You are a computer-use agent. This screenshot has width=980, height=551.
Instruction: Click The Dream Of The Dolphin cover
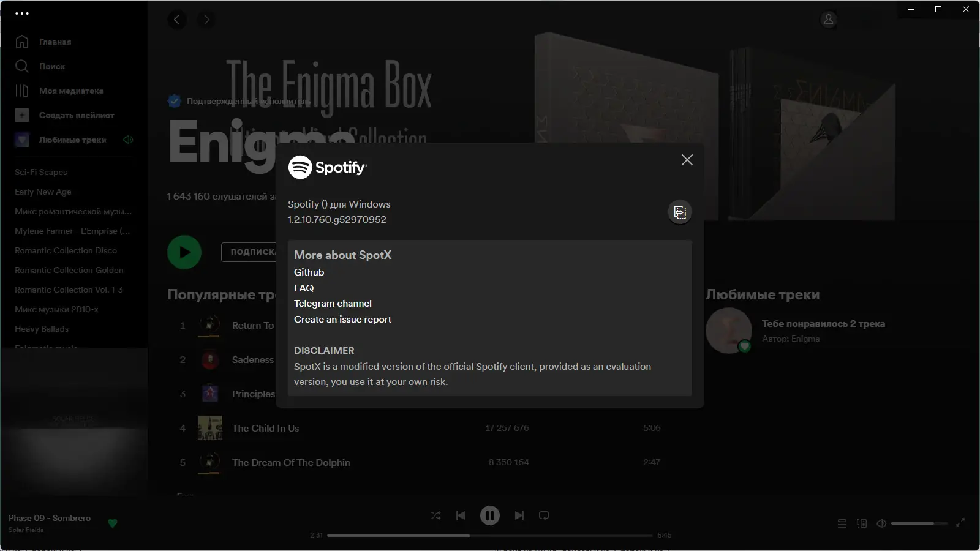210,463
